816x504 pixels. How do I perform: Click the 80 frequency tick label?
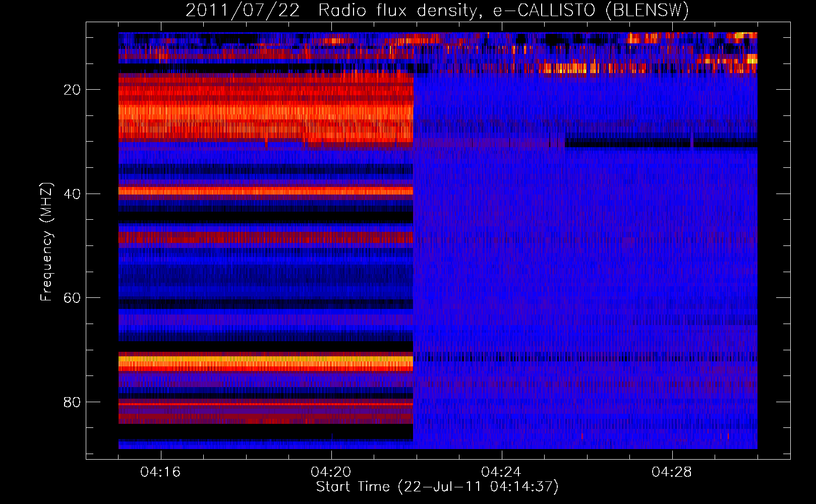point(72,402)
